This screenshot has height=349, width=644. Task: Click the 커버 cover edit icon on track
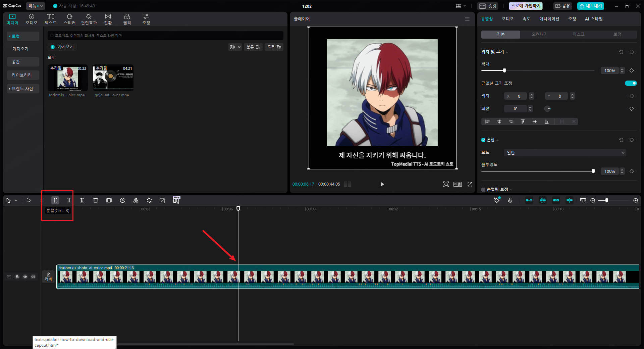click(x=48, y=277)
